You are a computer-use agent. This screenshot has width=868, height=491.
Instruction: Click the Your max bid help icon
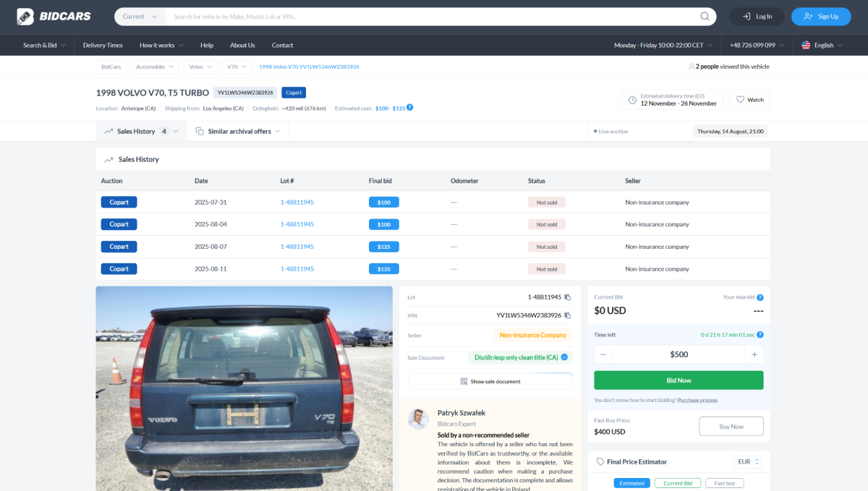(759, 297)
